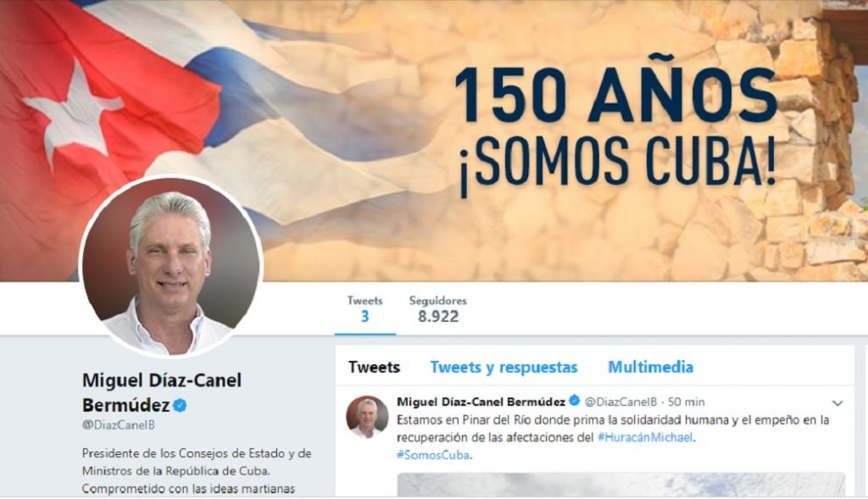868x499 pixels.
Task: Open the Seguidores 8.922 followers list
Action: [x=438, y=308]
